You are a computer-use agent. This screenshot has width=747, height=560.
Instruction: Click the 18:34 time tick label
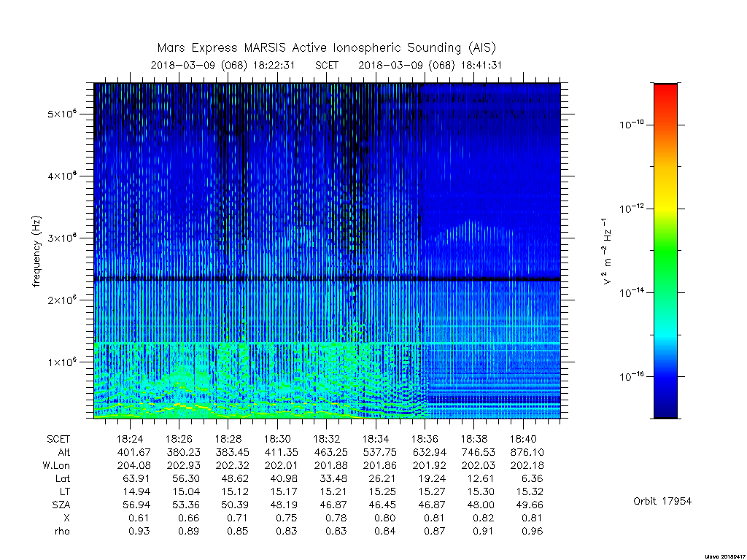tap(376, 439)
